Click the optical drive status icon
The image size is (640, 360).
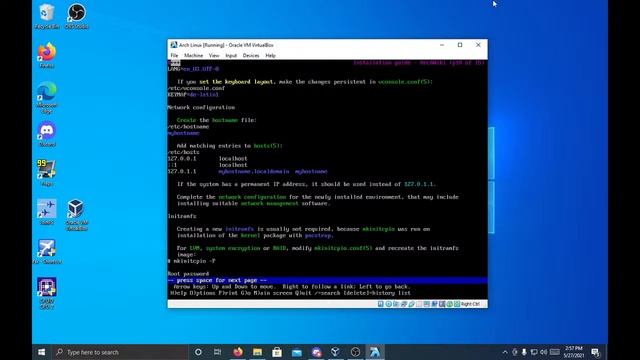tap(389, 304)
